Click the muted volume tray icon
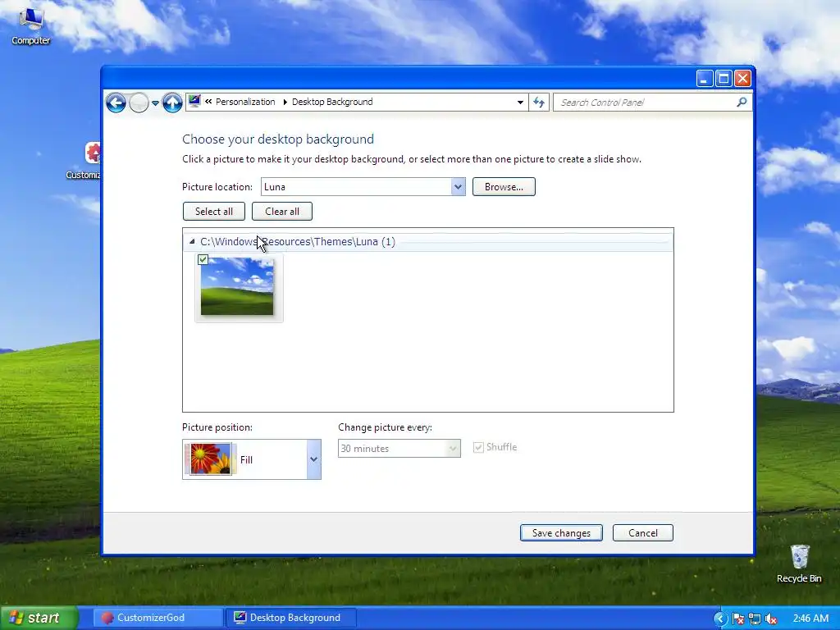 click(x=771, y=619)
